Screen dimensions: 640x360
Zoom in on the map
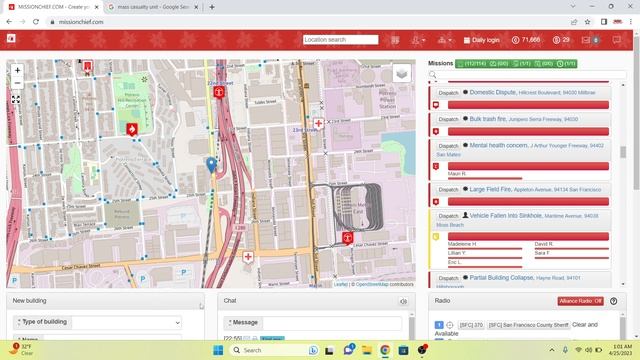[17, 71]
